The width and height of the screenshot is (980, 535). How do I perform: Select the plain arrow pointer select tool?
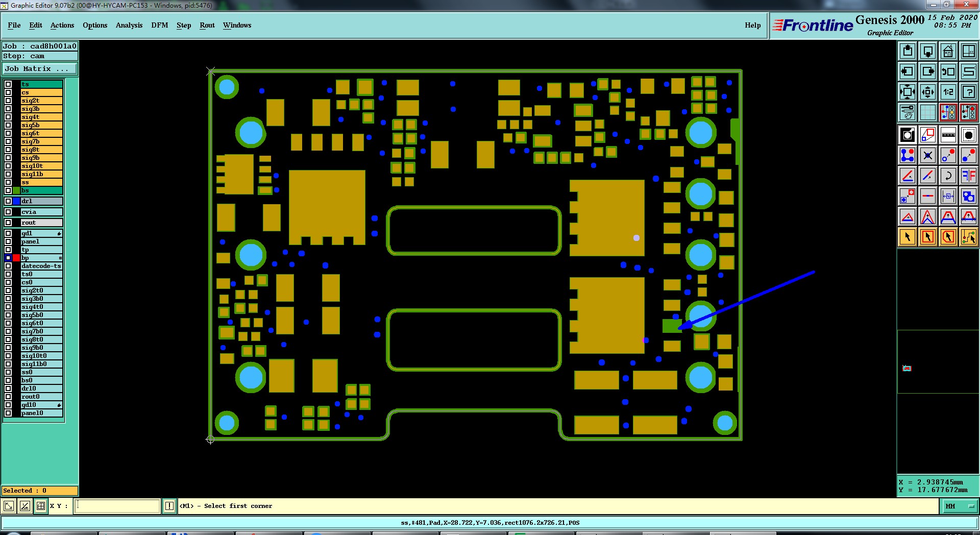(x=908, y=237)
